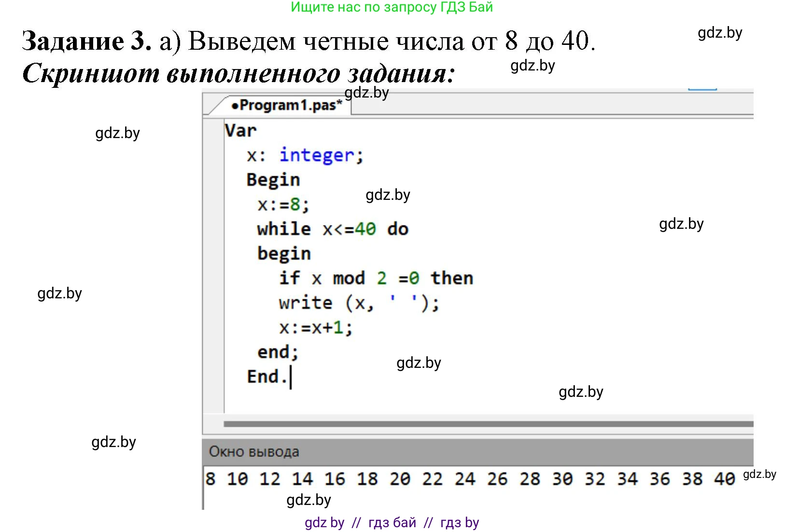Click the mod operator in the if statement
785x532 pixels.
pos(349,278)
